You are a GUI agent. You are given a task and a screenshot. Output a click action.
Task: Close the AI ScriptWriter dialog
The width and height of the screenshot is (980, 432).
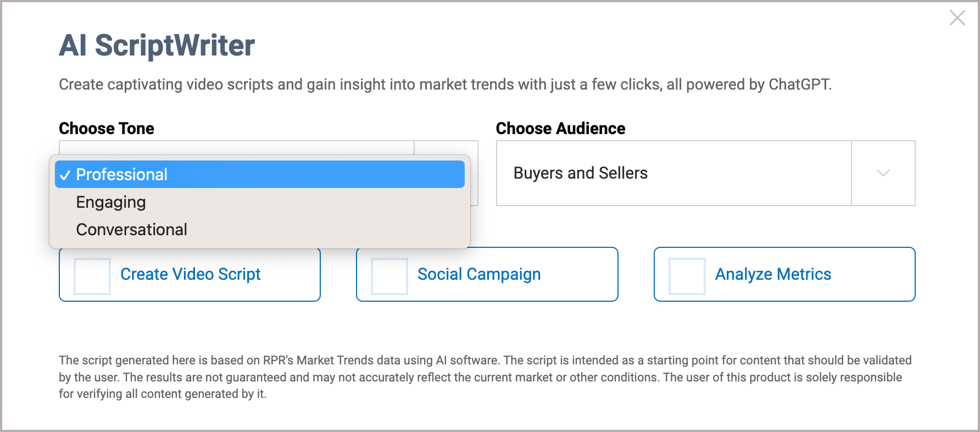tap(957, 18)
